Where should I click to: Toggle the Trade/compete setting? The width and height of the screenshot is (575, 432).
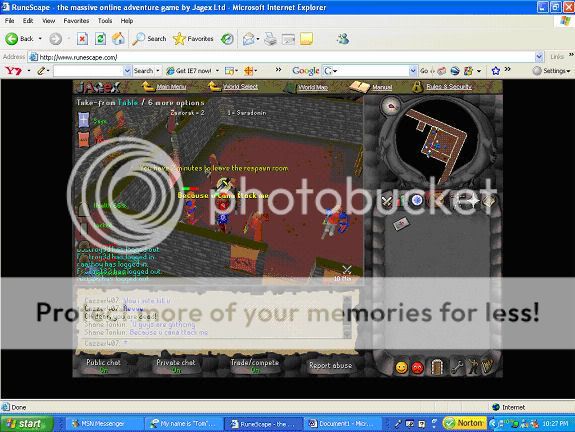pos(254,366)
